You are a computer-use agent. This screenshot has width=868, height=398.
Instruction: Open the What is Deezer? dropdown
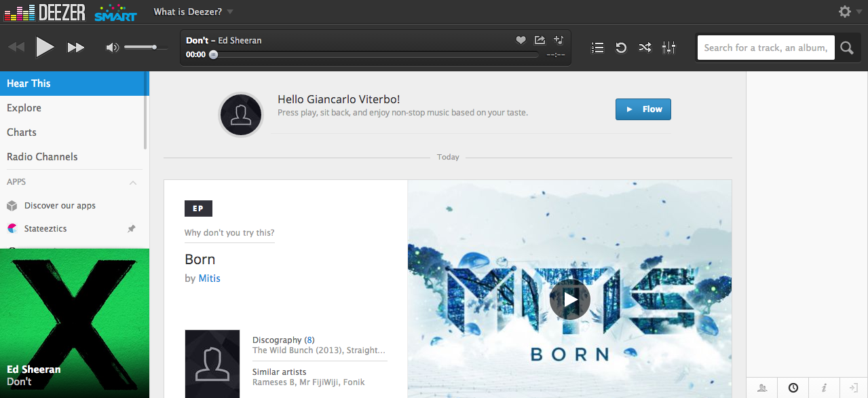(x=193, y=12)
